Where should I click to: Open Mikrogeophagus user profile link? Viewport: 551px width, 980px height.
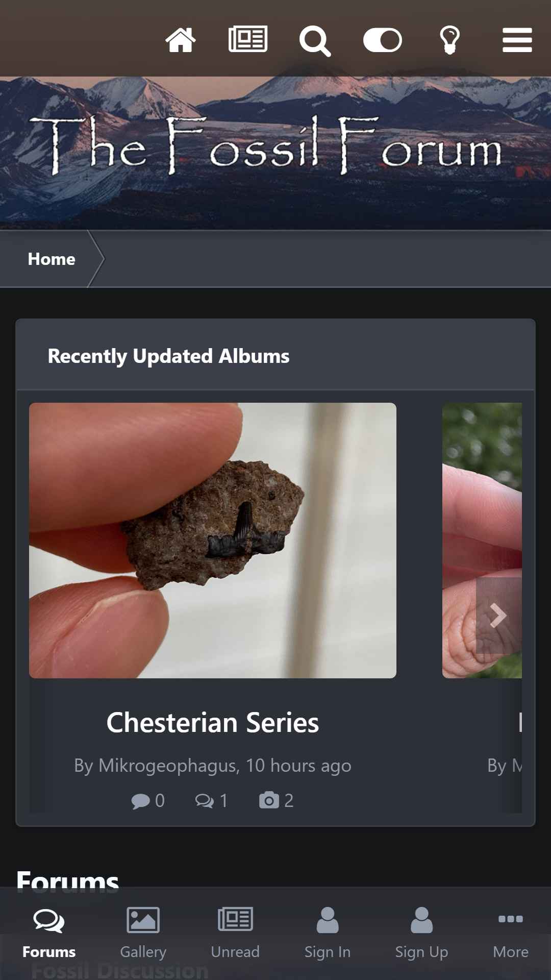(x=167, y=765)
